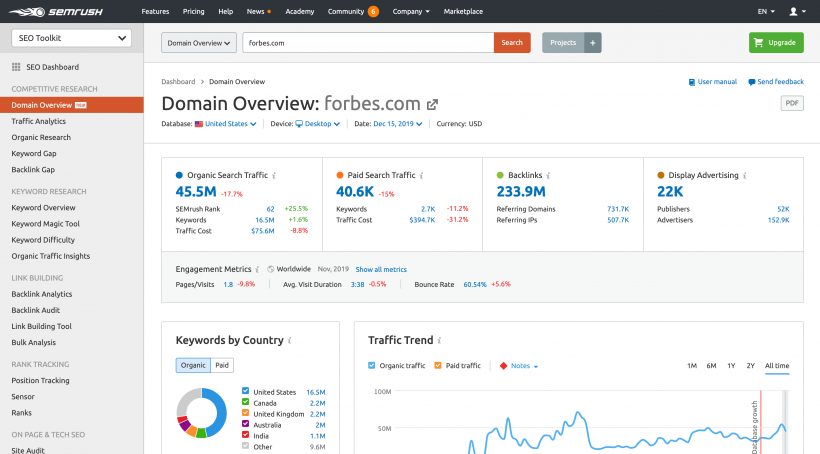The width and height of the screenshot is (820, 454).
Task: Click the User manual book icon
Action: pos(692,82)
